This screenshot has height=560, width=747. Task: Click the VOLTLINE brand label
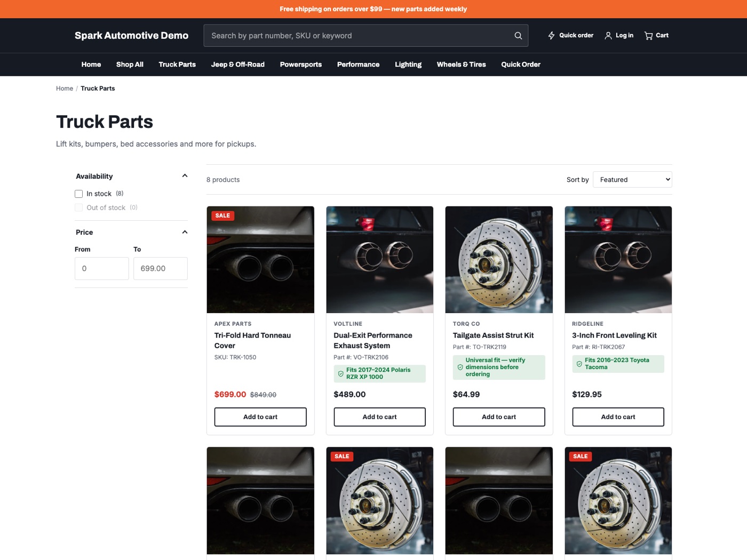(x=348, y=324)
